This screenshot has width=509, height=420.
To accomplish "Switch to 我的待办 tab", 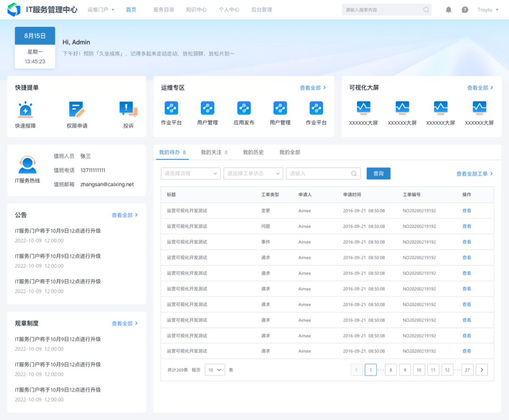I will click(x=172, y=152).
